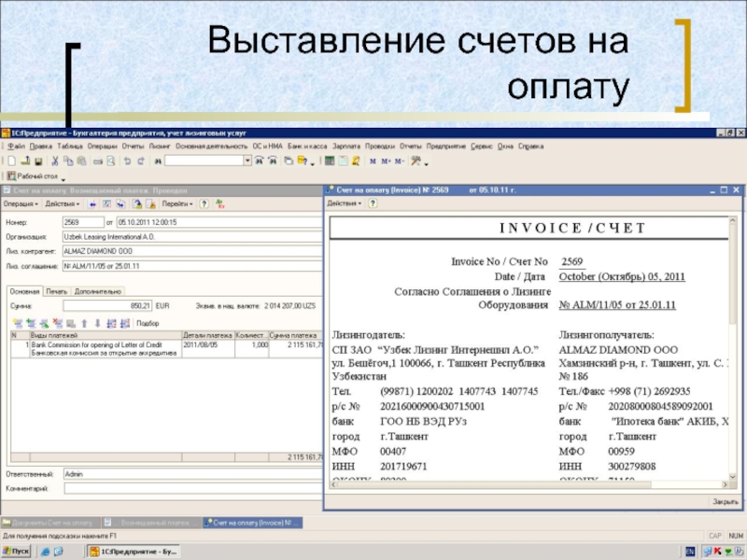Image resolution: width=747 pixels, height=560 pixels.
Task: Open the Операция dropdown in payment form
Action: 21,203
